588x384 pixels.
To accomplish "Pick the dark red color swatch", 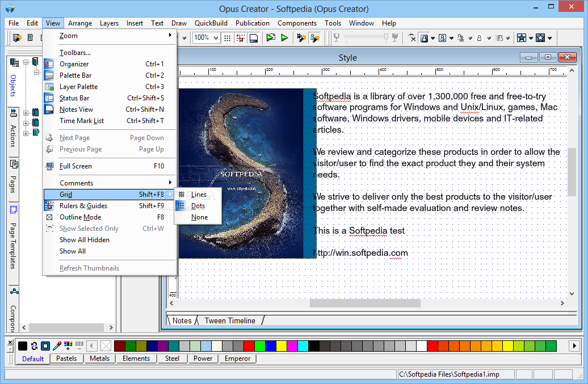I will pos(120,346).
